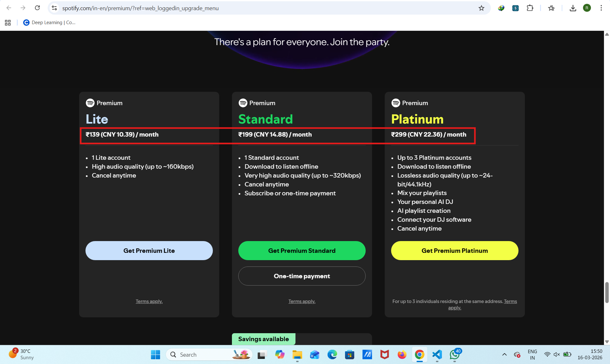
Task: Click the taskbar Search box
Action: coord(209,354)
